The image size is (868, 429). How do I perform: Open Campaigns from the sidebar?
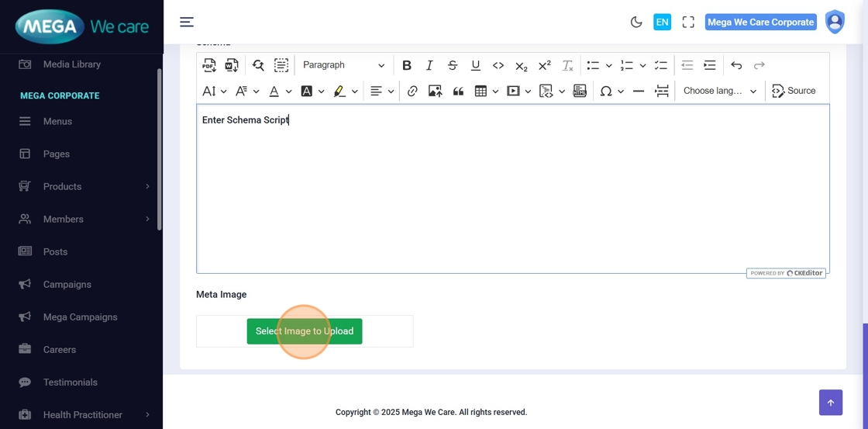[x=67, y=285]
